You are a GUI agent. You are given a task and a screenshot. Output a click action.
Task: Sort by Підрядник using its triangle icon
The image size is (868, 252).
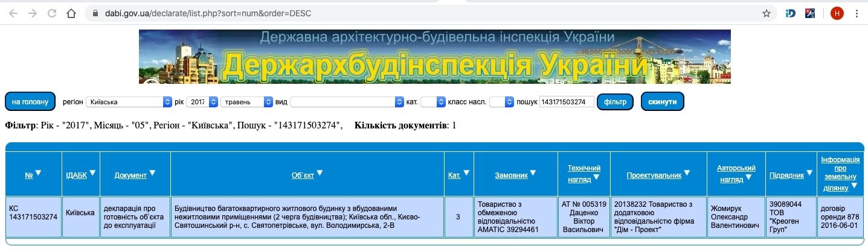click(809, 173)
